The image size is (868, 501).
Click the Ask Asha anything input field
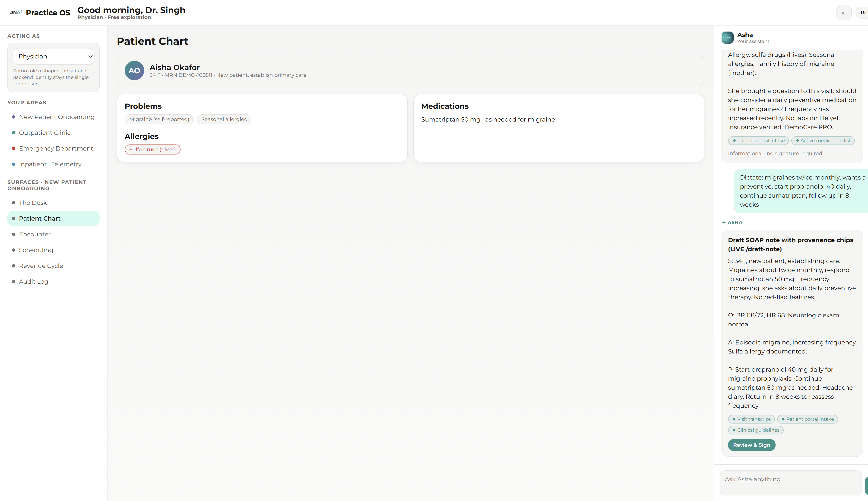pyautogui.click(x=791, y=483)
